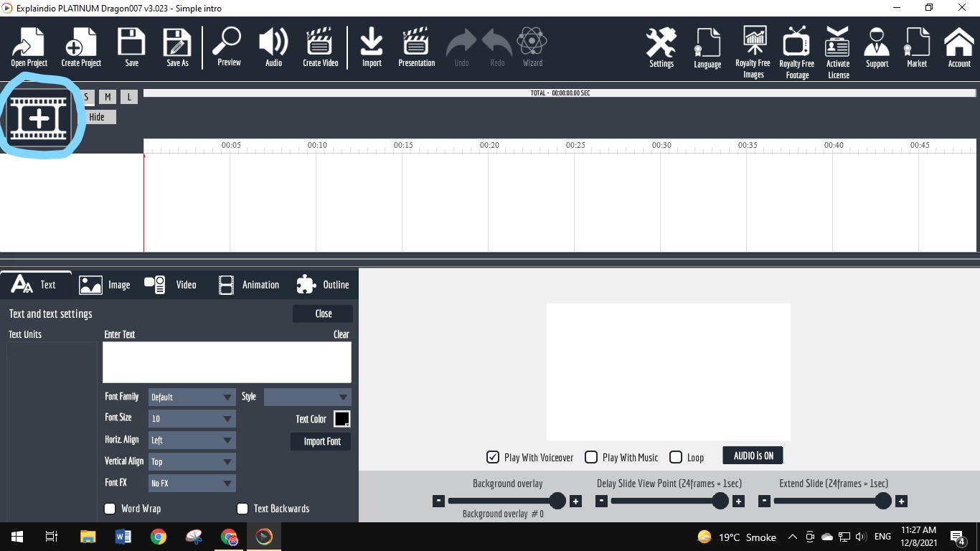Image resolution: width=980 pixels, height=551 pixels.
Task: Click the white preview canvas
Action: (669, 372)
